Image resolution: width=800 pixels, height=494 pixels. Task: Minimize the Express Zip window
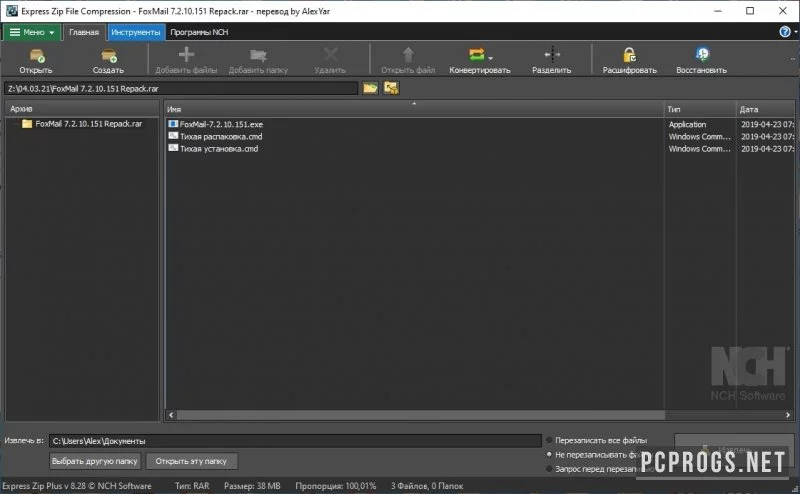(x=718, y=11)
